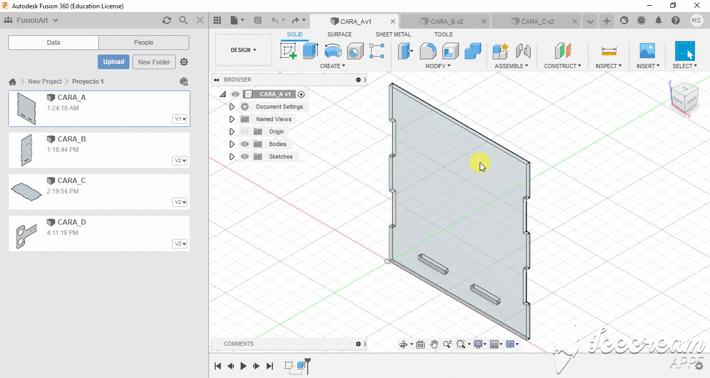Play the design timeline

243,366
